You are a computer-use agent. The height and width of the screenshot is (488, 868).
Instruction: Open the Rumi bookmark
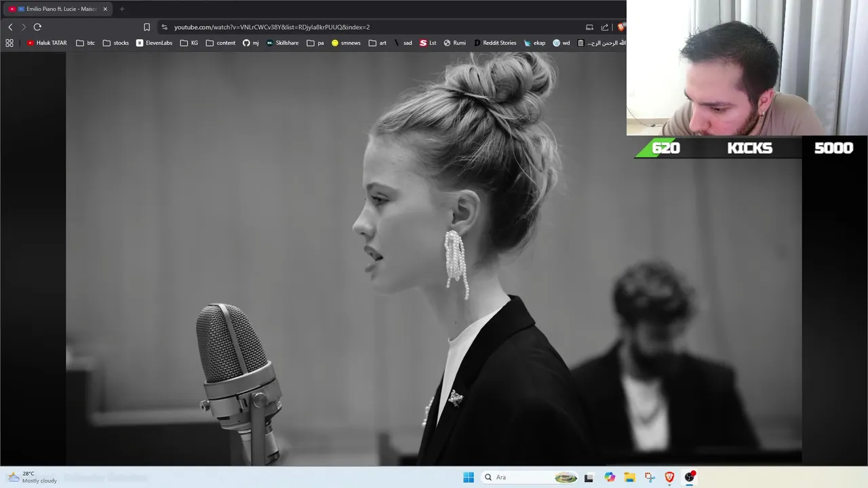coord(454,43)
